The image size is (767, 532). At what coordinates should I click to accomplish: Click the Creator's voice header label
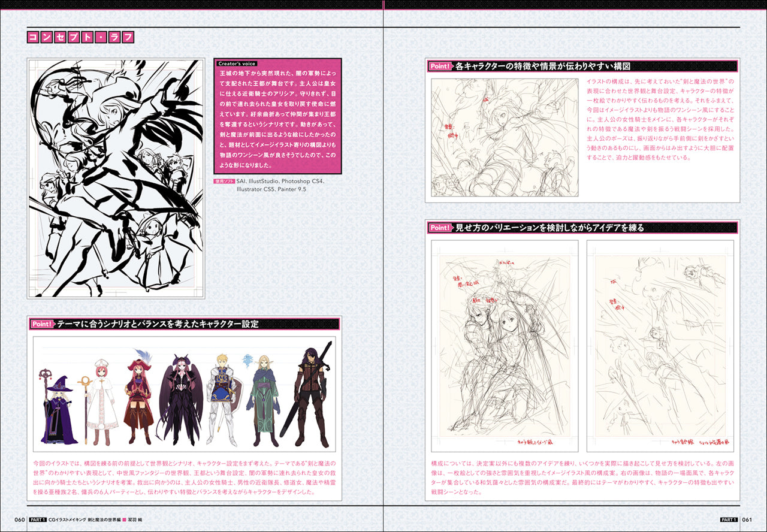(x=237, y=64)
